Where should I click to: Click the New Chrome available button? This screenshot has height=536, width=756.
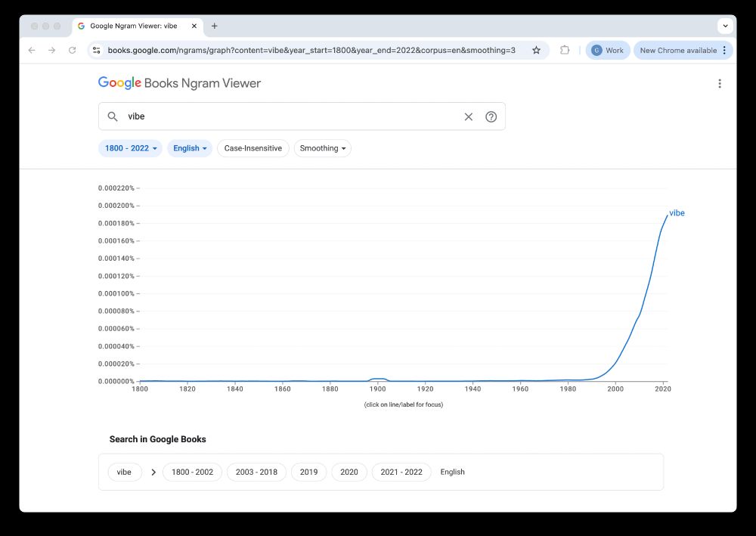[677, 50]
